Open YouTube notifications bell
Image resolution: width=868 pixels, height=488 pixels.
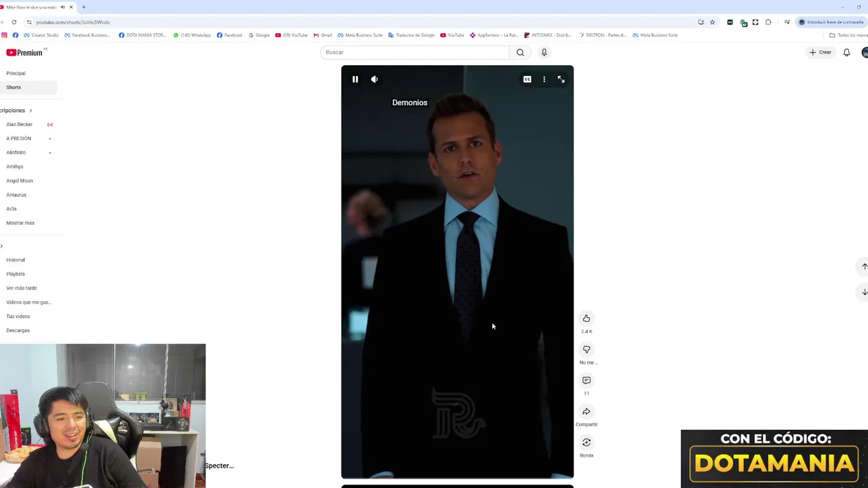click(x=846, y=52)
